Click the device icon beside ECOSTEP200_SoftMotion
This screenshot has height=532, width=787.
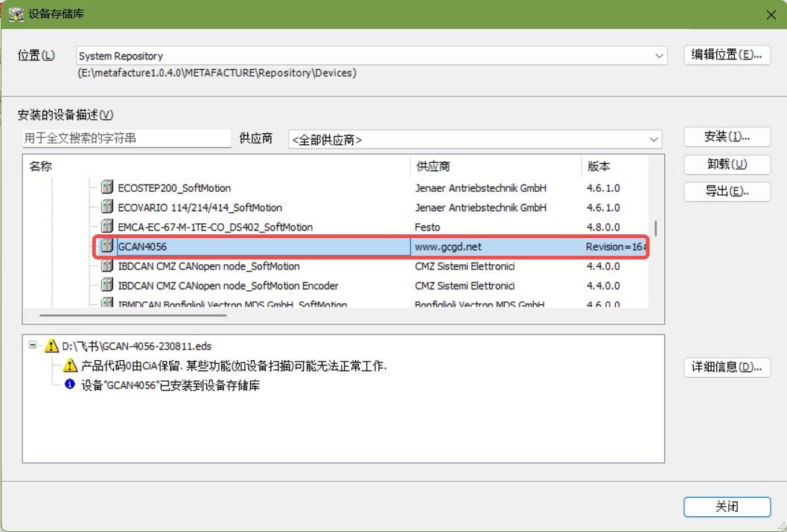point(107,188)
